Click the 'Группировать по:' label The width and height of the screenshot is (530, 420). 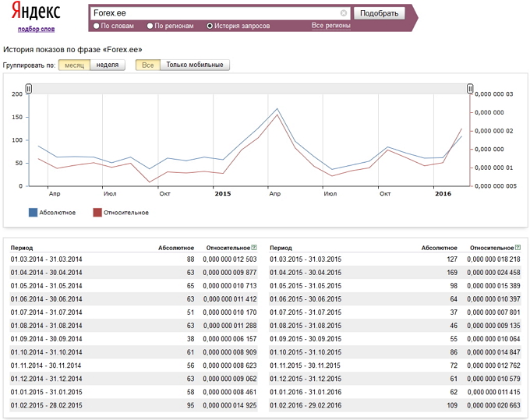tap(29, 65)
